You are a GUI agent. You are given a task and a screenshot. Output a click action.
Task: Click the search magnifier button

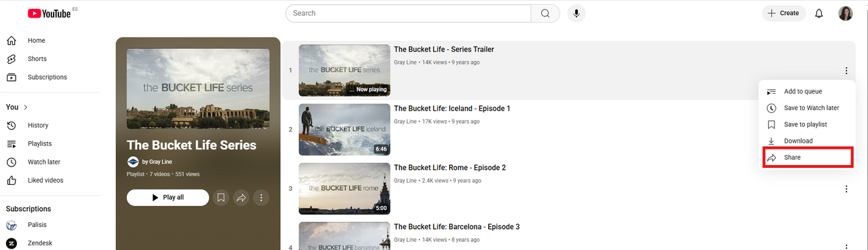coord(545,13)
